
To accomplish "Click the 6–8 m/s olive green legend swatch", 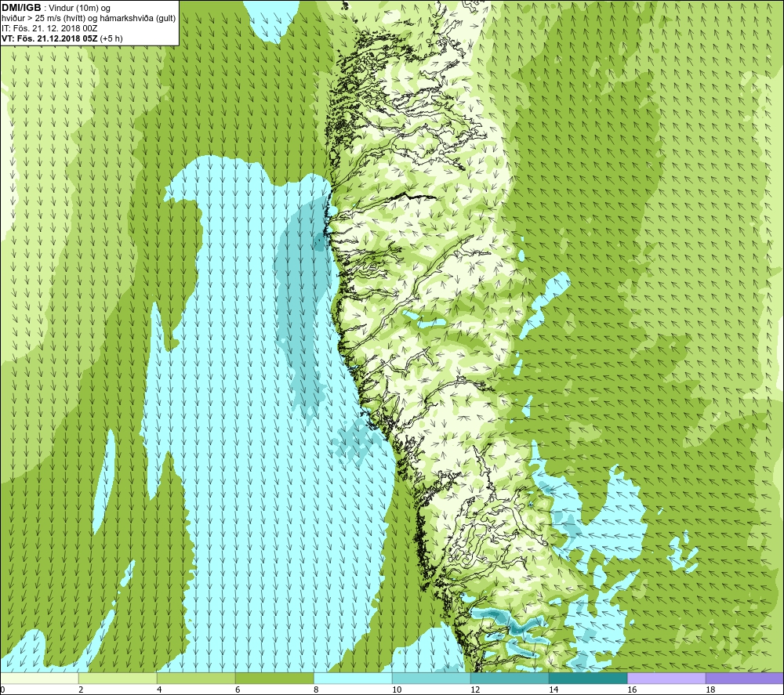I will [x=274, y=679].
